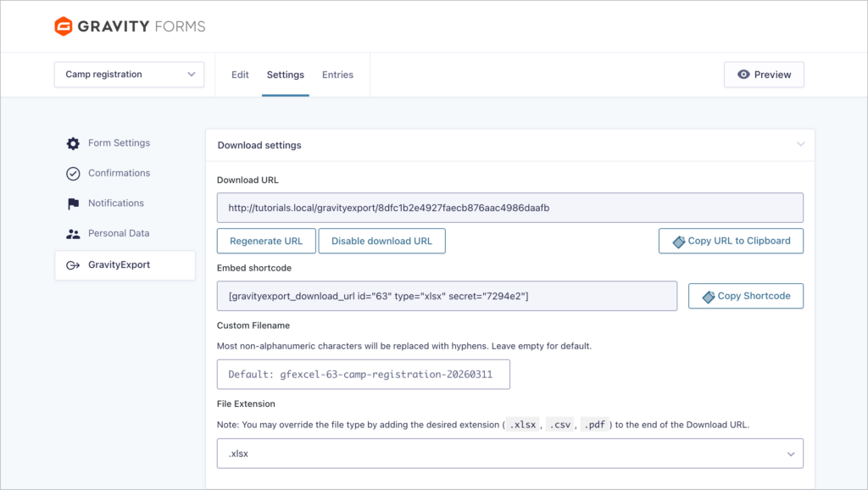
Task: Click the Embed shortcode label
Action: 254,268
